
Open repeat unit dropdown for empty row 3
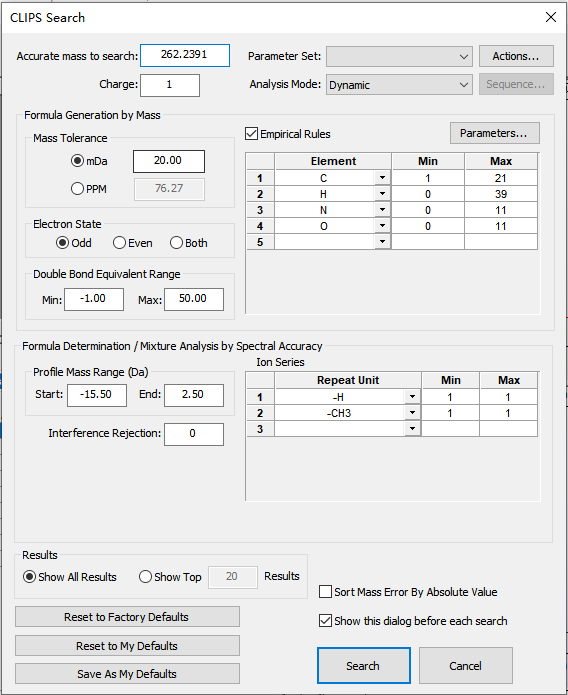tap(412, 429)
